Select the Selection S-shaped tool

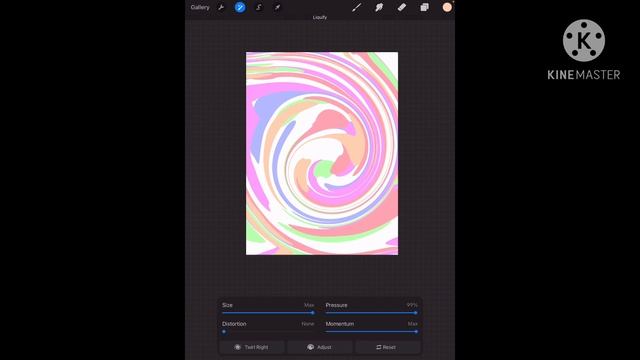tap(258, 7)
